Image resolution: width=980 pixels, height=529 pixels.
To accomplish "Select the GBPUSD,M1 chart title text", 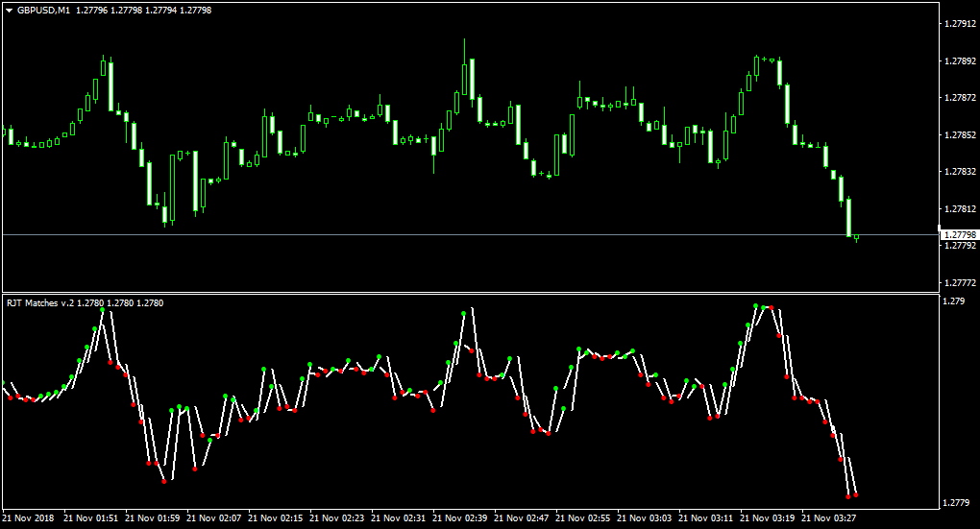I will point(44,10).
